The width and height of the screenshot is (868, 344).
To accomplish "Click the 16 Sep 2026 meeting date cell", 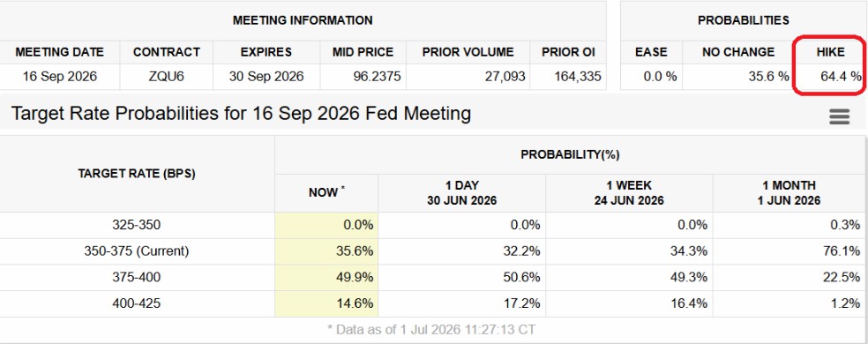I will tap(60, 77).
